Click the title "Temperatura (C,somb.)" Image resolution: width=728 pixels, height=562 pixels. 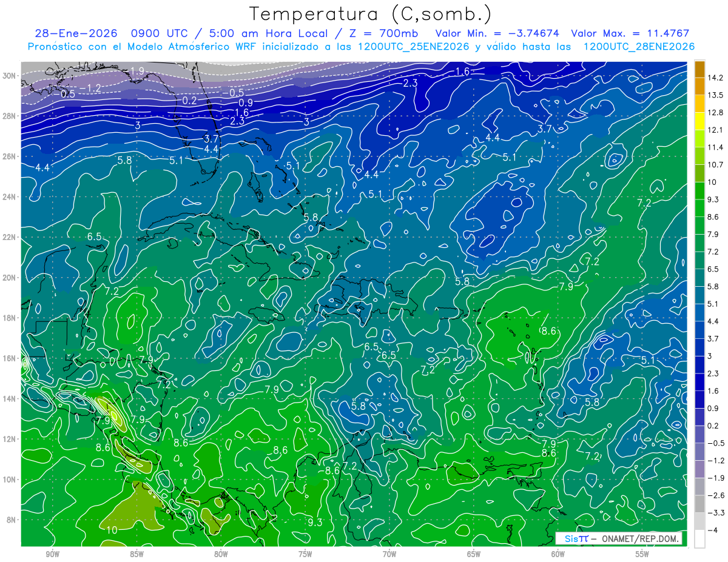pos(371,13)
